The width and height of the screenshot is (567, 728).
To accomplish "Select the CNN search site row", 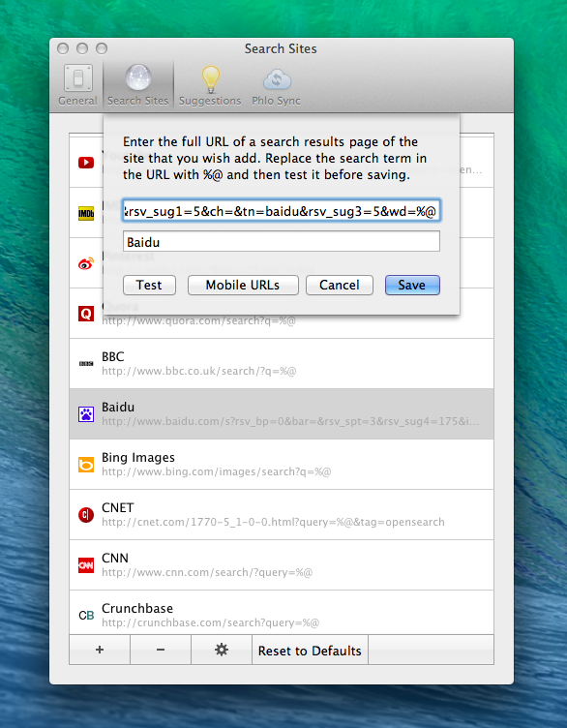I will tap(282, 565).
